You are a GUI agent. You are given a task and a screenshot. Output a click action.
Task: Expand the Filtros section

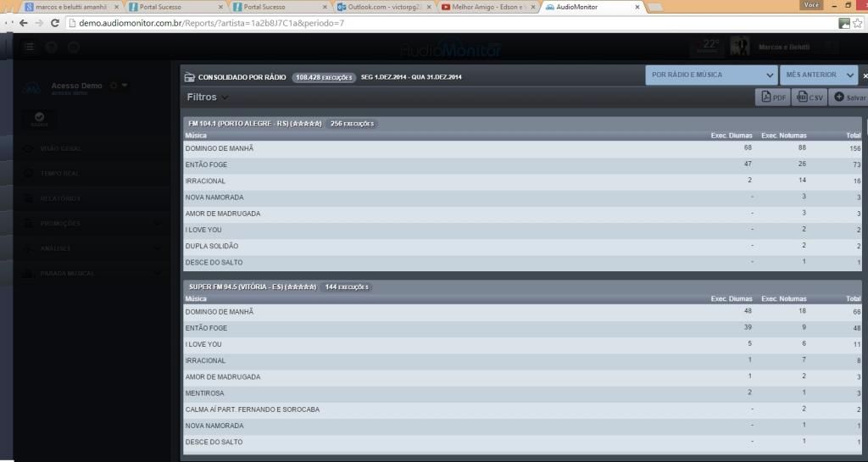(x=207, y=97)
